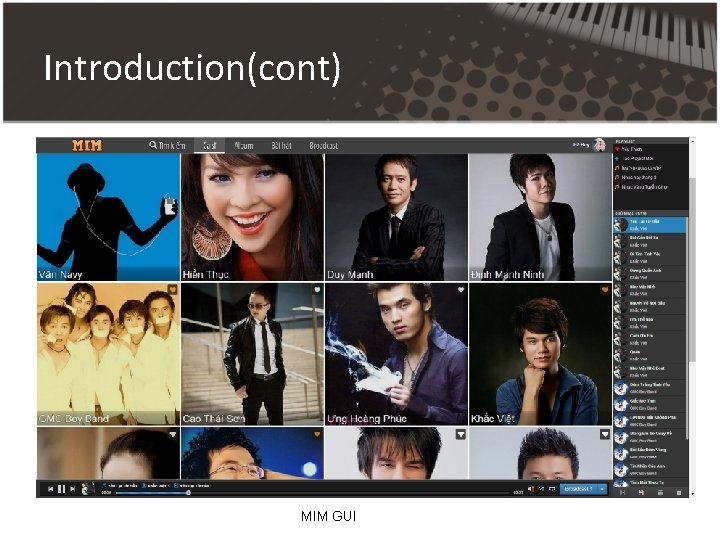Viewport: 720px width, 540px height.
Task: Switch to the Ca sĩ tab
Action: pos(209,146)
